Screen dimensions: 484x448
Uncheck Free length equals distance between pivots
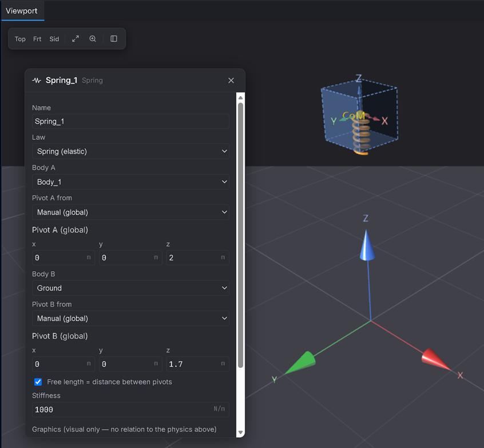coord(38,382)
